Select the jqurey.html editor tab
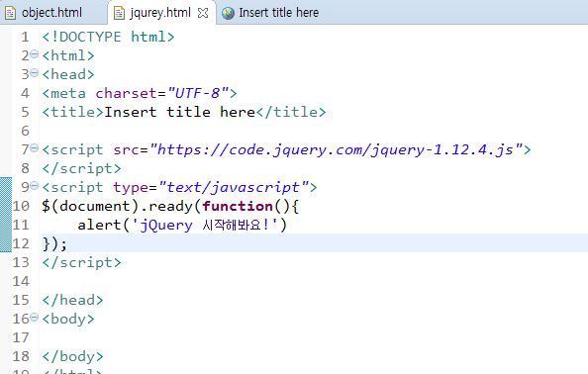588x374 pixels. tap(160, 13)
